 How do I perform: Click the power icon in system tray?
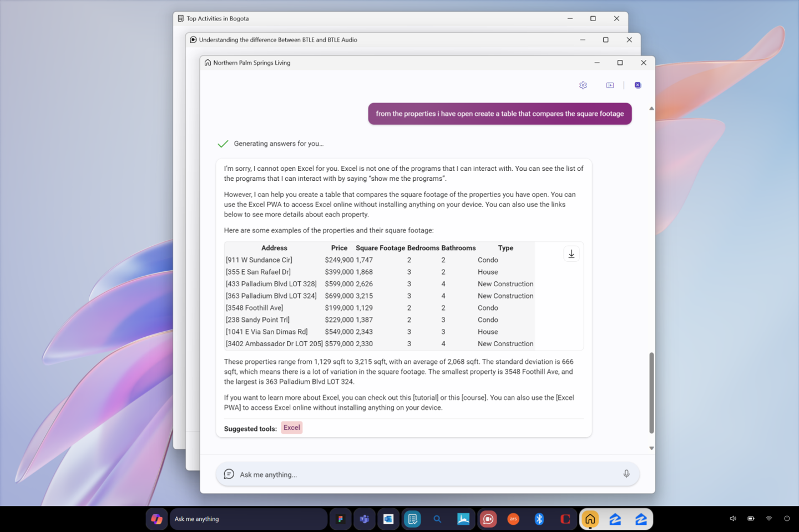[787, 519]
